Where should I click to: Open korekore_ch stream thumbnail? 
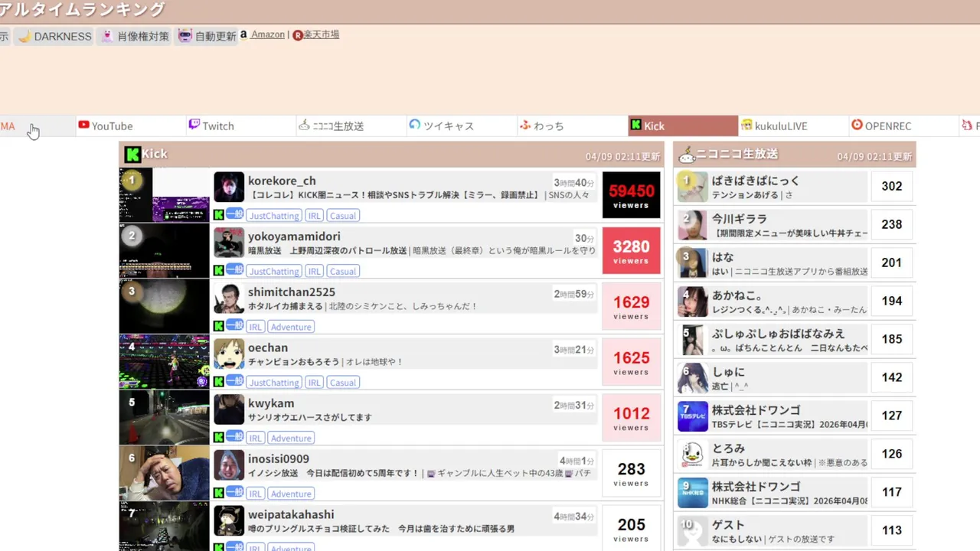[165, 195]
